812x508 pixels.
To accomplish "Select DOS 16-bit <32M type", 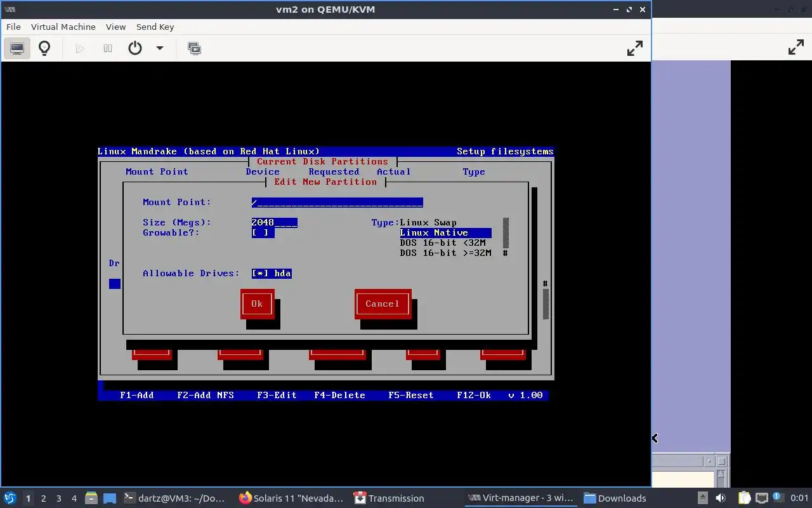I will [443, 243].
